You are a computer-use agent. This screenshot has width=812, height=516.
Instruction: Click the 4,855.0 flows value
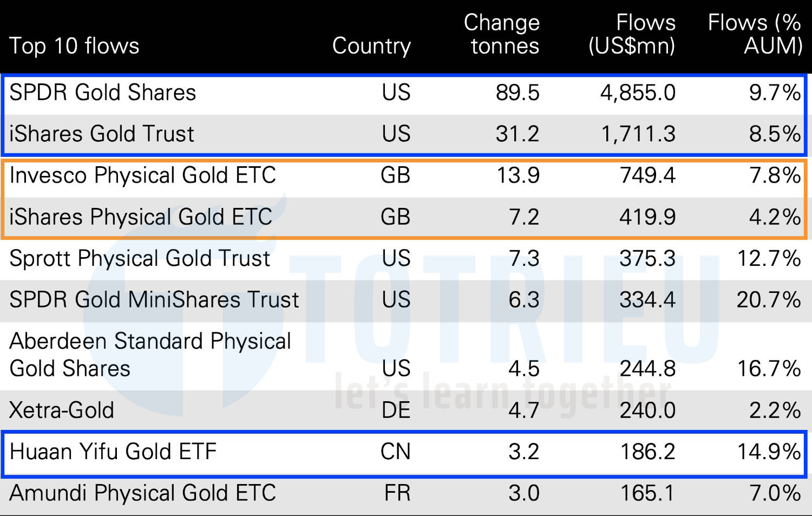tap(638, 93)
